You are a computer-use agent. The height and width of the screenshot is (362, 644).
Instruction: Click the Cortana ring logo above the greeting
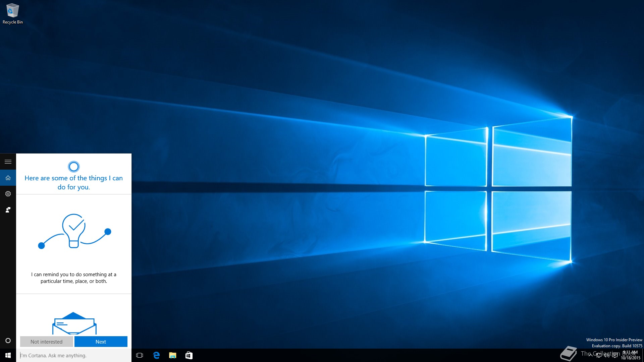click(x=73, y=167)
